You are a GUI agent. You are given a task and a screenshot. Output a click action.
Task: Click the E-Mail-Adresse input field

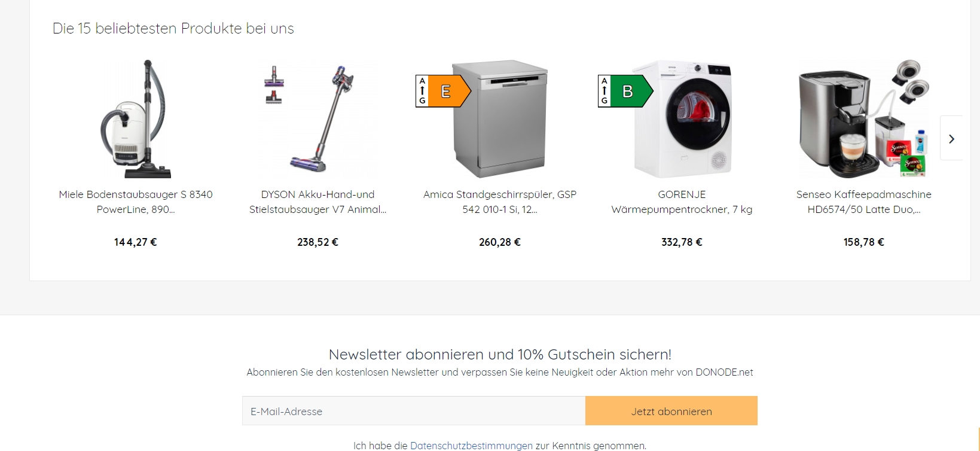(414, 411)
